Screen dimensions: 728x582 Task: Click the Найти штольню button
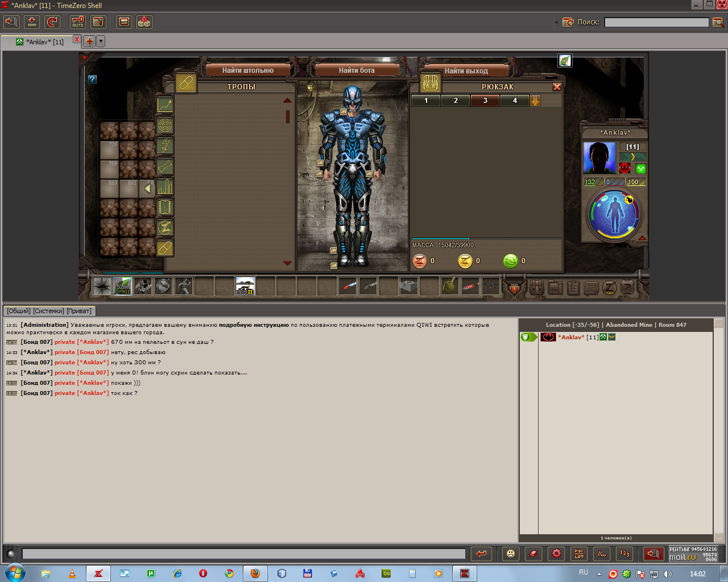click(247, 70)
